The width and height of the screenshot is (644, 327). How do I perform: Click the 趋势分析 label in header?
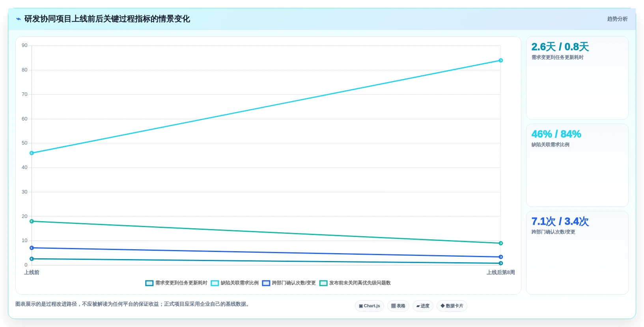pos(617,19)
